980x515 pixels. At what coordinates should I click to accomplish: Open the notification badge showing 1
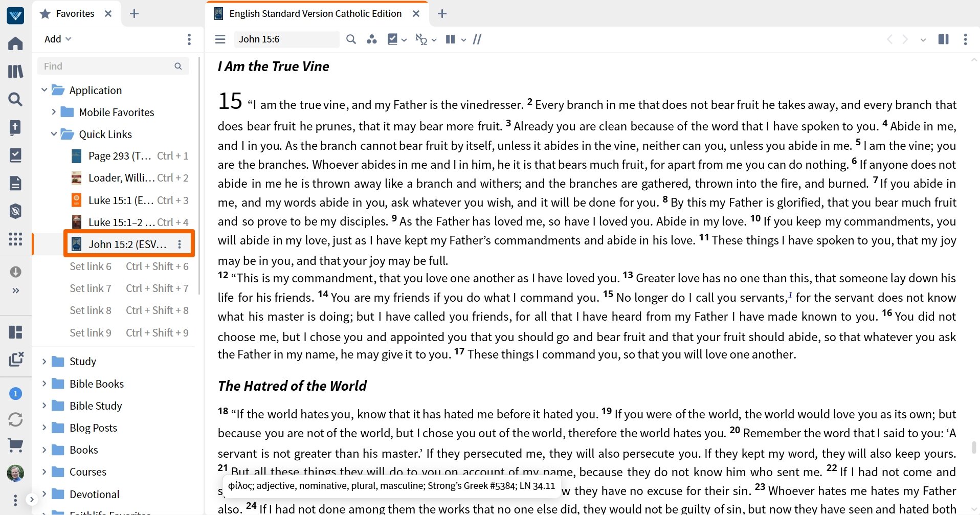15,393
